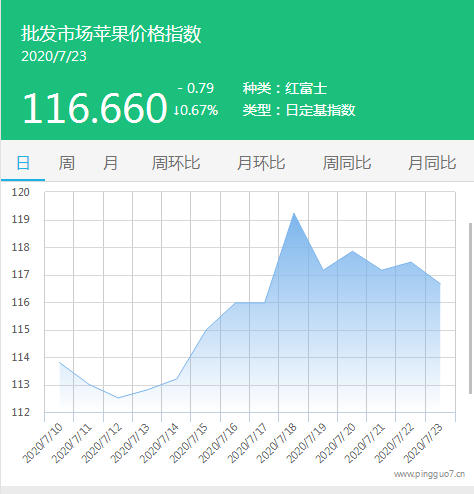Switch to the 周环比 tab
The height and width of the screenshot is (494, 474).
(x=176, y=163)
